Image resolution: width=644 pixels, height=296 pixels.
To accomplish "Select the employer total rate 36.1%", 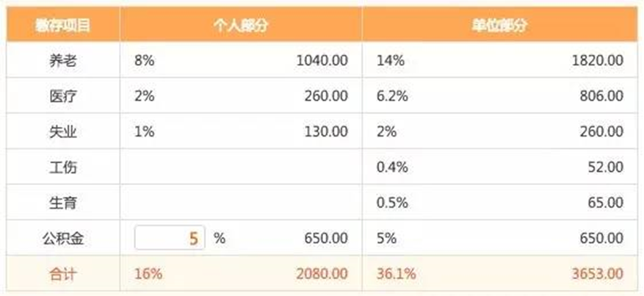I will pyautogui.click(x=396, y=273).
